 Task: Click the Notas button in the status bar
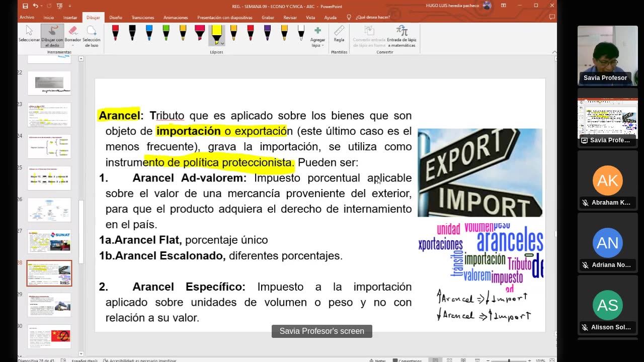tap(377, 360)
